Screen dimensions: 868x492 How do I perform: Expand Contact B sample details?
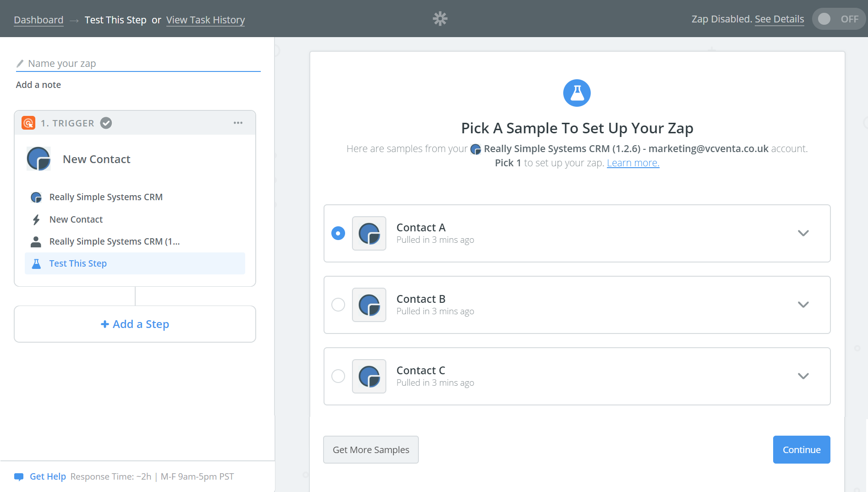[x=803, y=305]
